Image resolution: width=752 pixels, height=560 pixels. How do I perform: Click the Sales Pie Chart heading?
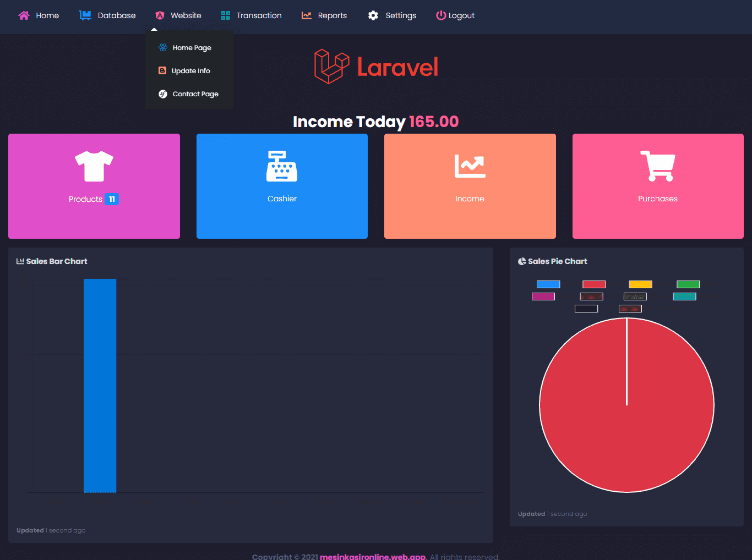(x=558, y=261)
